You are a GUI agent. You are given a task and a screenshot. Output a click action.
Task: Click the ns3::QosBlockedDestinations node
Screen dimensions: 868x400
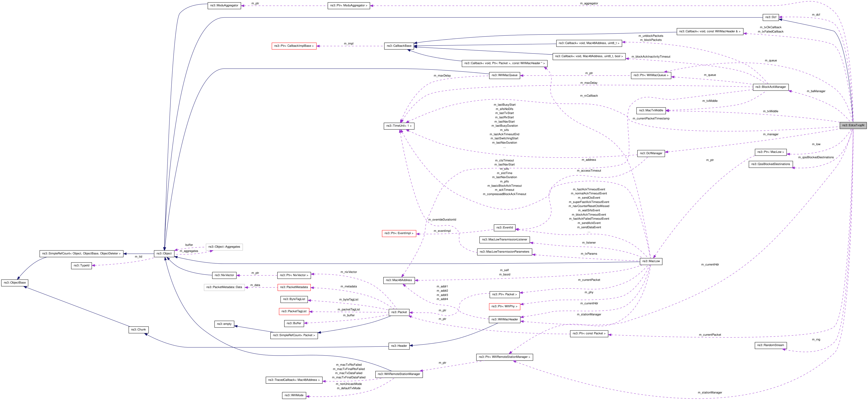pyautogui.click(x=771, y=164)
